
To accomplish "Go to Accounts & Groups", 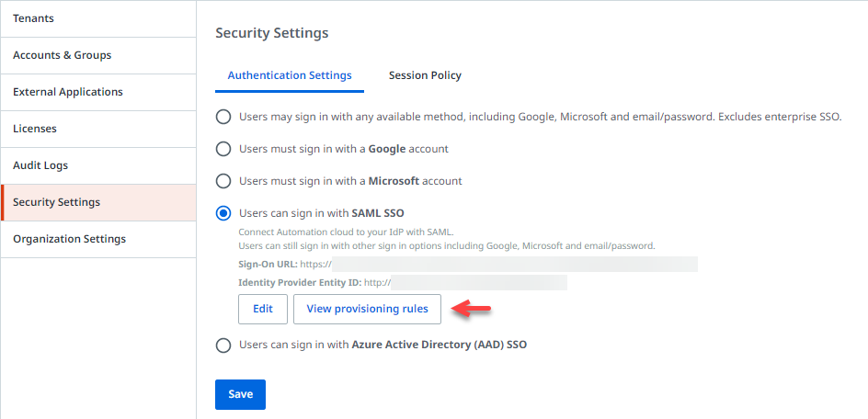I will pyautogui.click(x=62, y=55).
